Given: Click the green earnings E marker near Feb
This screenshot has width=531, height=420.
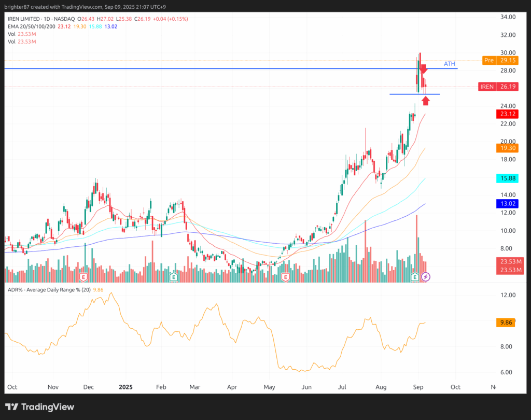Looking at the screenshot, I should (x=174, y=277).
